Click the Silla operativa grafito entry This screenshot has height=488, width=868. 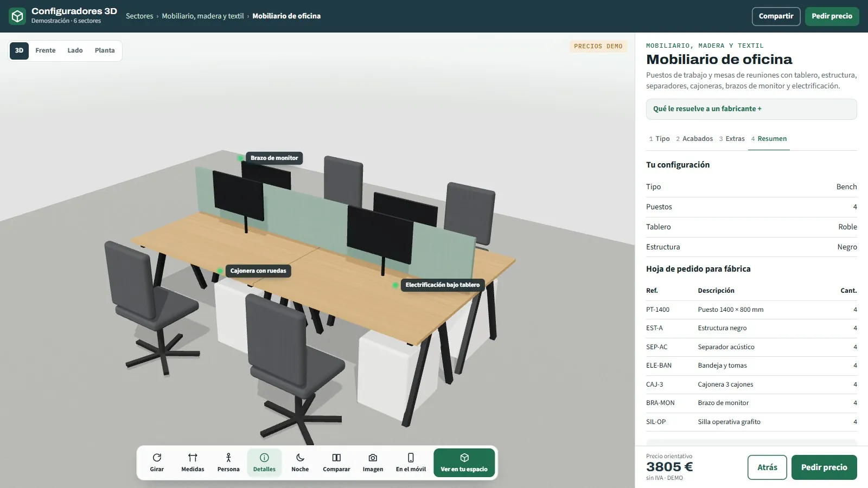coord(729,422)
